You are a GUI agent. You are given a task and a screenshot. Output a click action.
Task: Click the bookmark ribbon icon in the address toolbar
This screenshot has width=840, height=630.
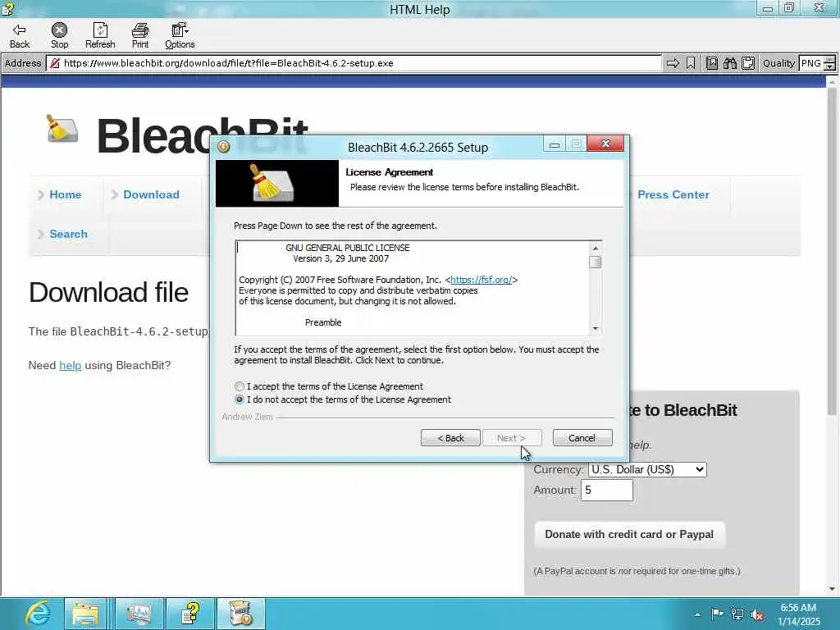click(x=691, y=63)
